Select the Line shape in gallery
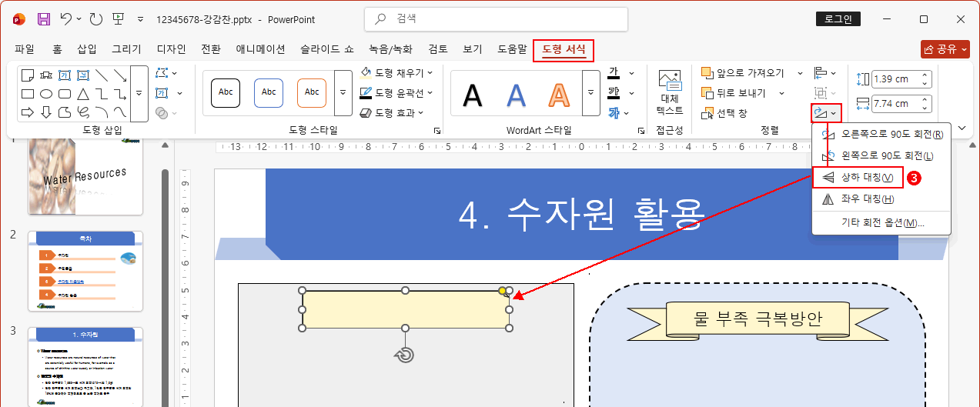Image resolution: width=980 pixels, height=407 pixels. point(102,75)
